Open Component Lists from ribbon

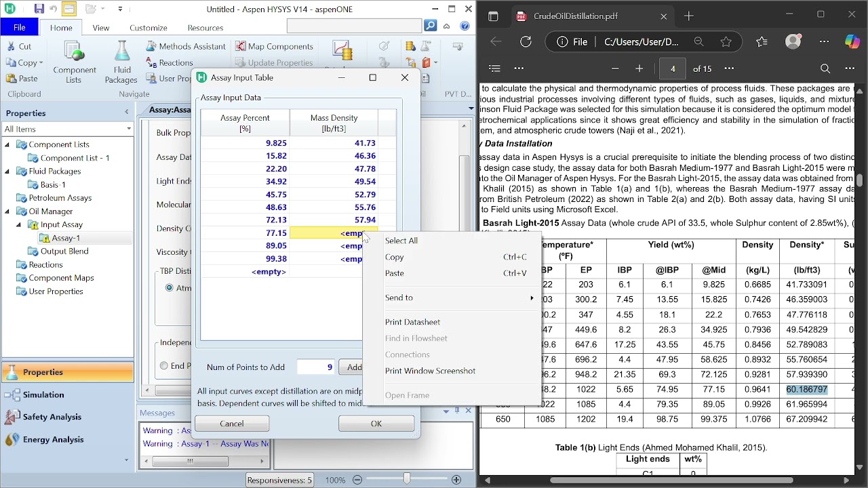tap(75, 62)
